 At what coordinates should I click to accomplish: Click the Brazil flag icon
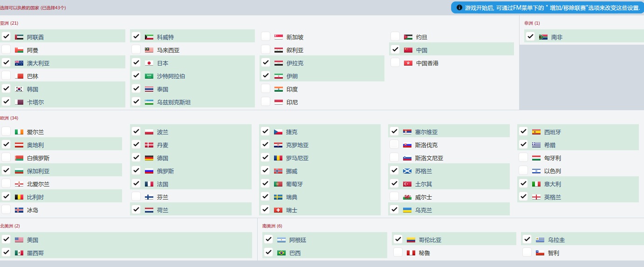(281, 253)
